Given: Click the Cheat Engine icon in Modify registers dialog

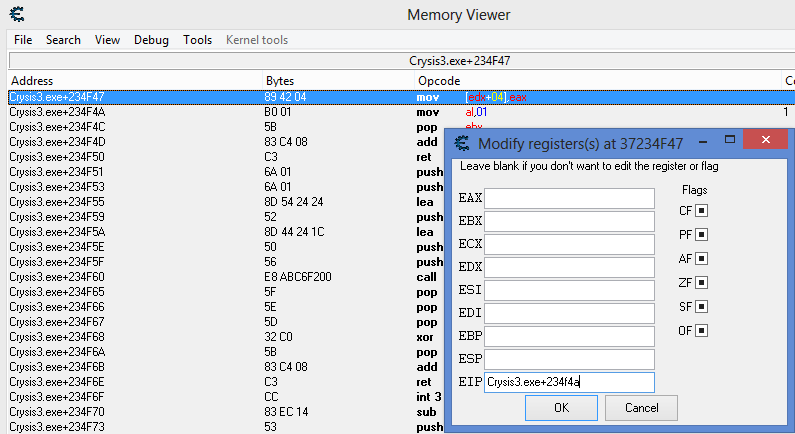Looking at the screenshot, I should pyautogui.click(x=461, y=143).
